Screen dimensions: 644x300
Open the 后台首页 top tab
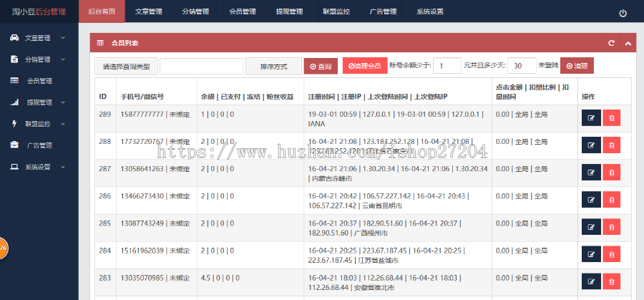coord(102,11)
